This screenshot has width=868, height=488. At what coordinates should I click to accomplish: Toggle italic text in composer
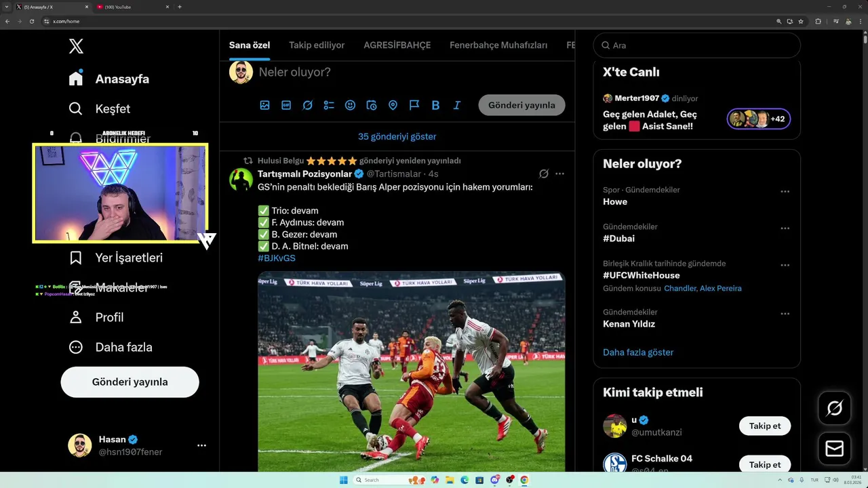click(457, 105)
